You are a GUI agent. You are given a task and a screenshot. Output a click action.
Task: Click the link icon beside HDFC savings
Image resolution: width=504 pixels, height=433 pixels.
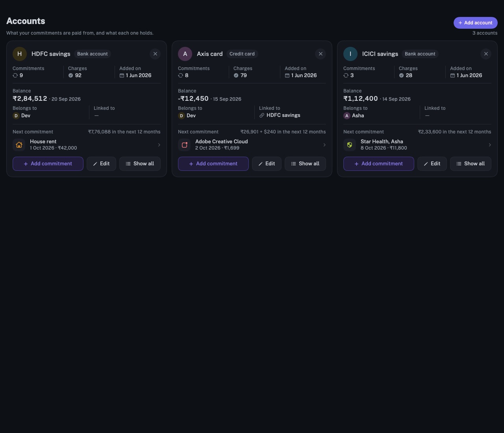coord(262,115)
